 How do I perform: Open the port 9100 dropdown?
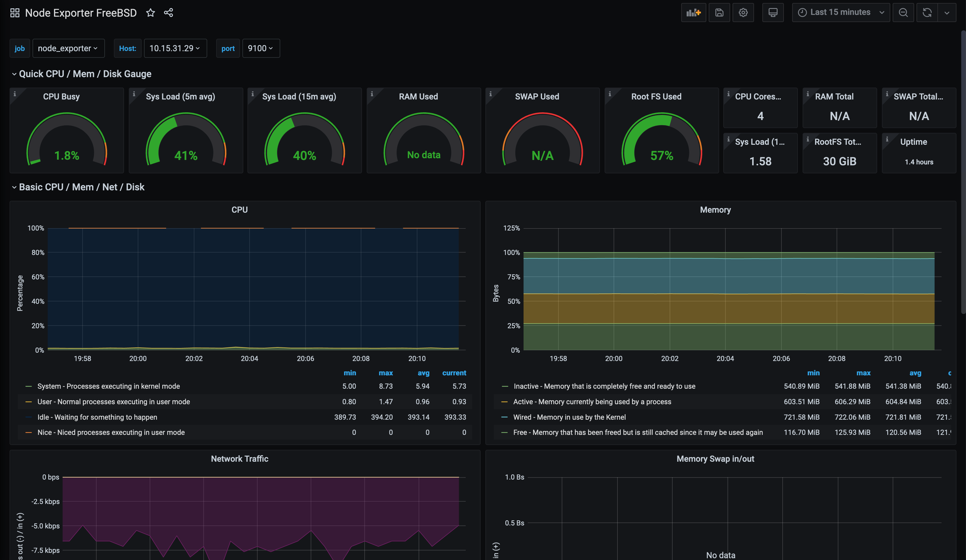click(x=261, y=48)
